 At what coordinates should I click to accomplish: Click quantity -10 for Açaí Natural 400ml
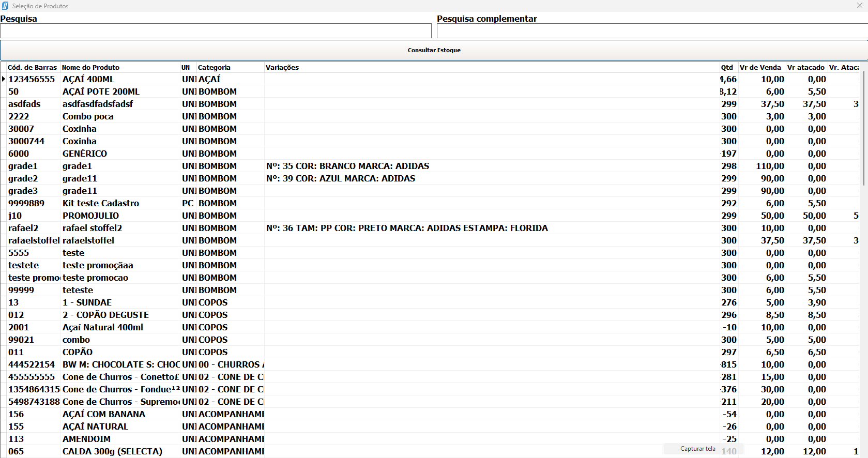pos(729,327)
